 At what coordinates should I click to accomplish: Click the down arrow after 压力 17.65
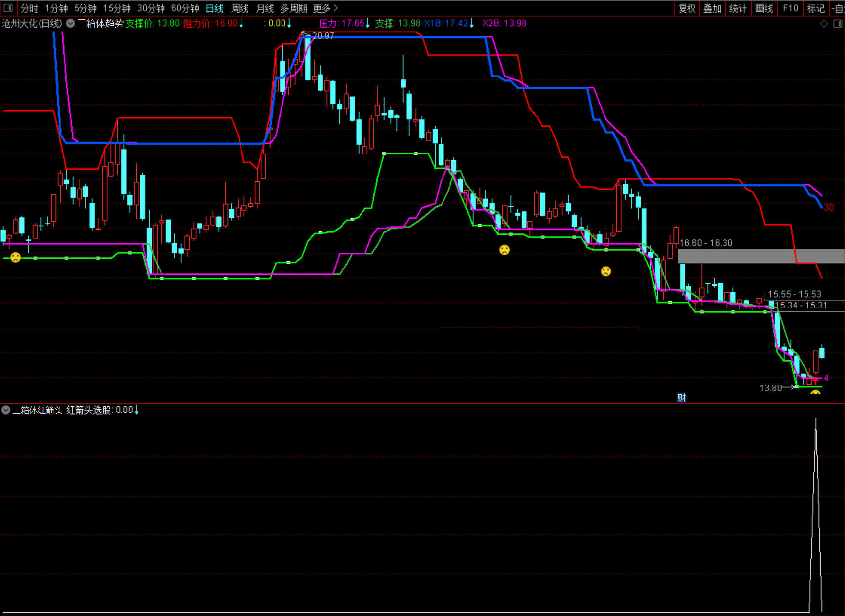[368, 23]
